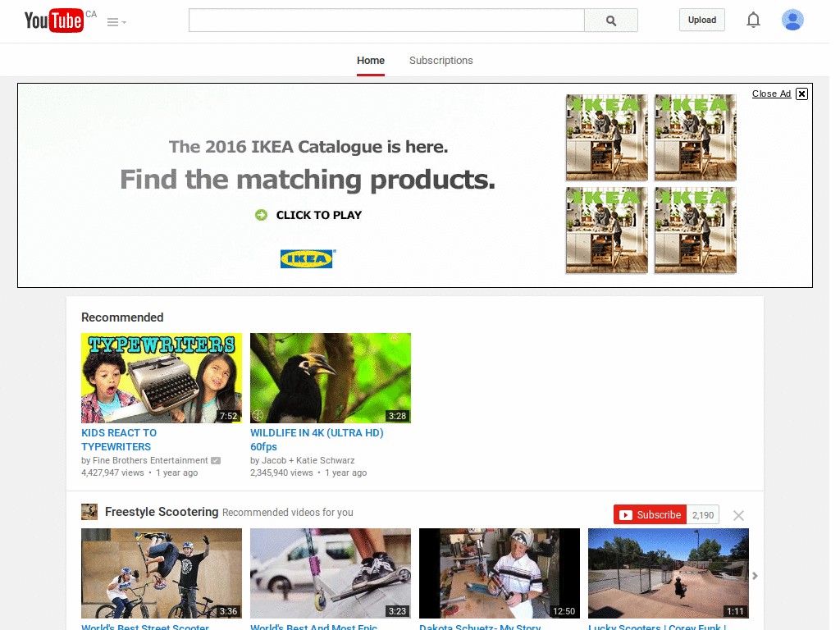This screenshot has width=840, height=630.
Task: Open the Kids React to Typewriters thumbnail
Action: [162, 378]
